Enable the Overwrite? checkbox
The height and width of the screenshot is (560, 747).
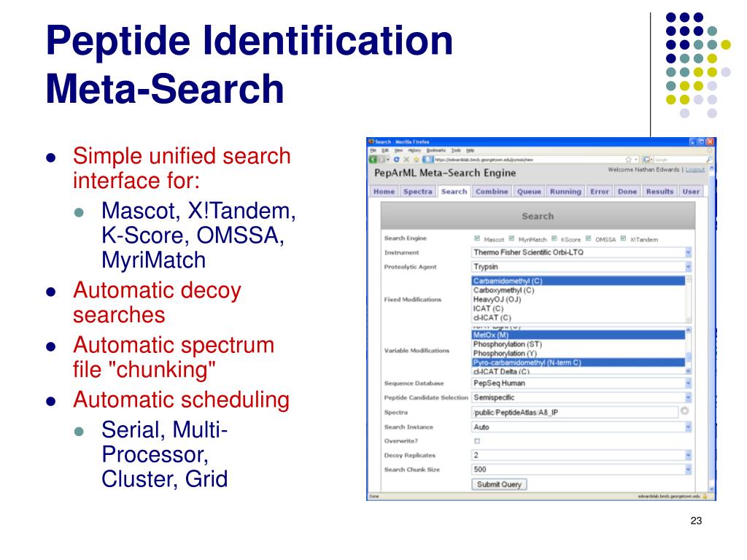pos(477,441)
